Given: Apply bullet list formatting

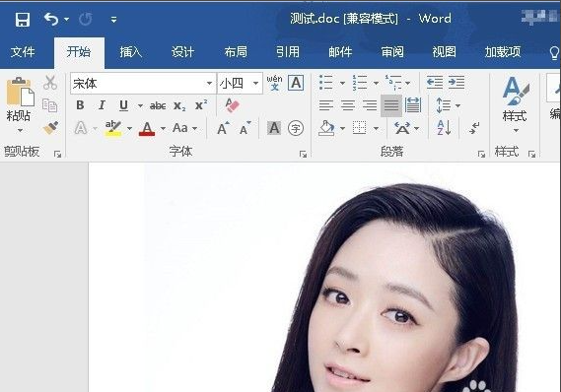Looking at the screenshot, I should click(x=326, y=83).
